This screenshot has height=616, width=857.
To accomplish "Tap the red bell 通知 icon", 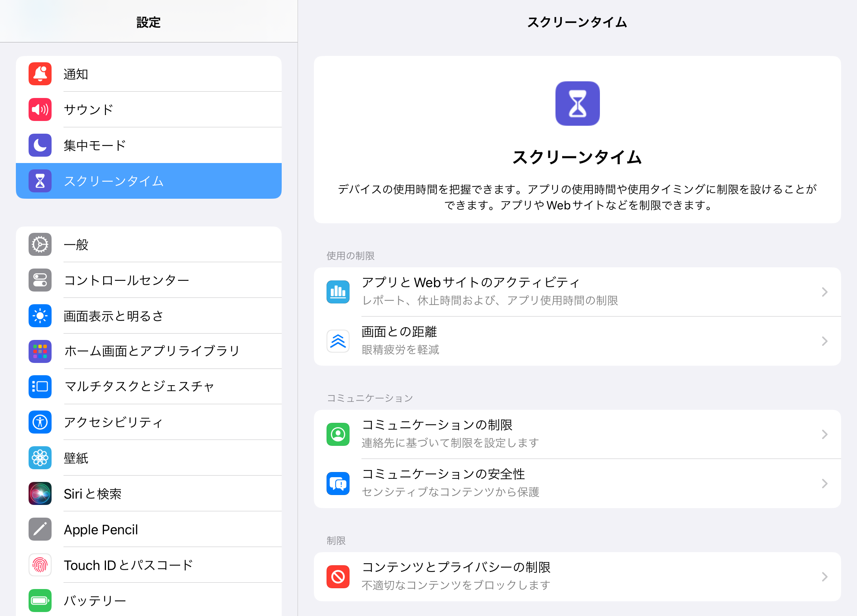I will (x=40, y=74).
